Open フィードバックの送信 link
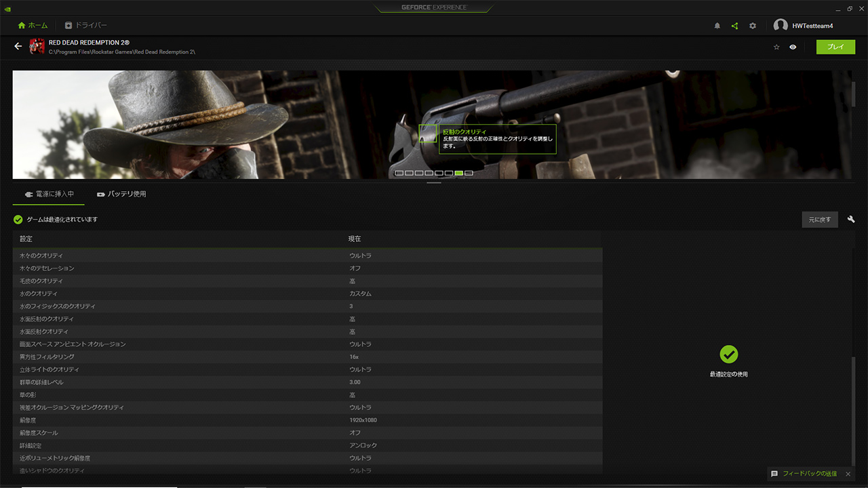 810,474
